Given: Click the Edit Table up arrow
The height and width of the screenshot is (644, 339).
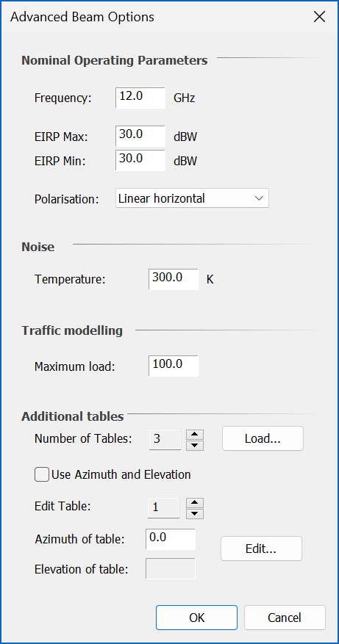Looking at the screenshot, I should pos(195,503).
